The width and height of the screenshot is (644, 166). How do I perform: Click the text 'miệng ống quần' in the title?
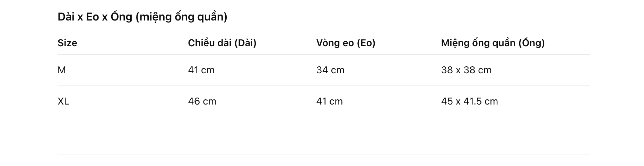point(181,17)
